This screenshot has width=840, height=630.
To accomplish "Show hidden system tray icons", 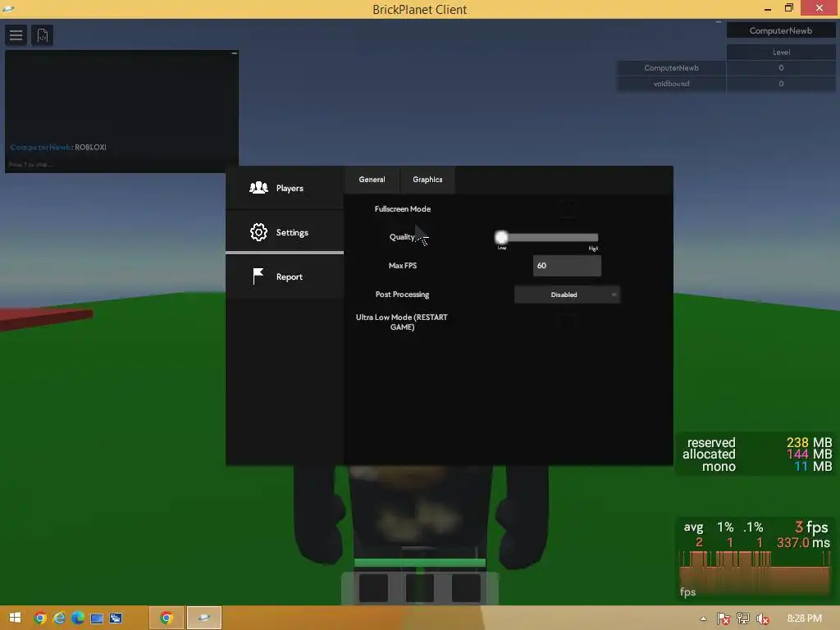I will coord(703,619).
